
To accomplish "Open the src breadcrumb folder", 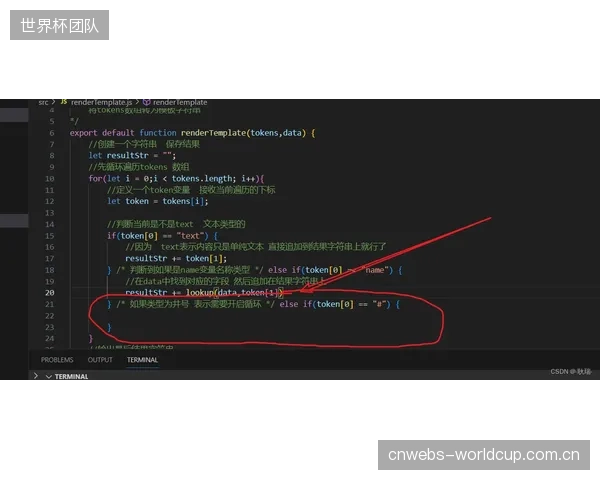I will pyautogui.click(x=43, y=102).
